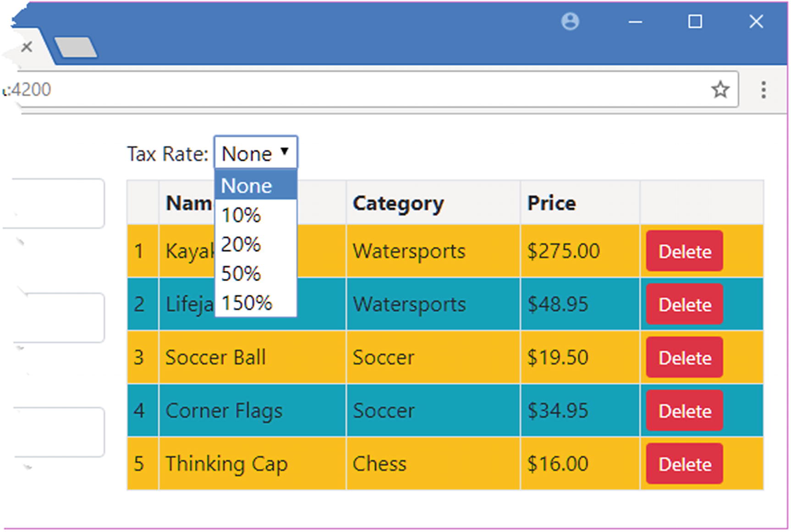
Task: Remove the Soccer Ball row
Action: coord(684,358)
